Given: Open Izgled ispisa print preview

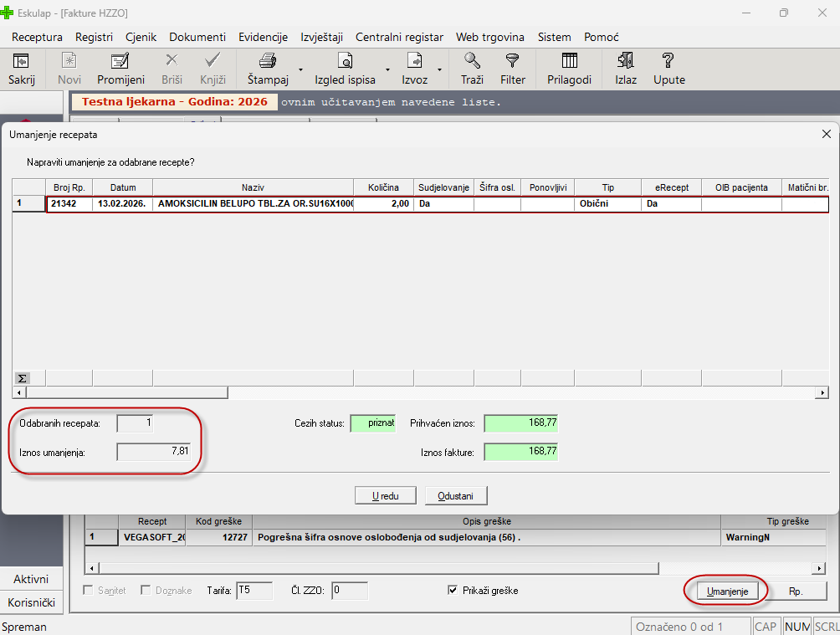Looking at the screenshot, I should (344, 61).
